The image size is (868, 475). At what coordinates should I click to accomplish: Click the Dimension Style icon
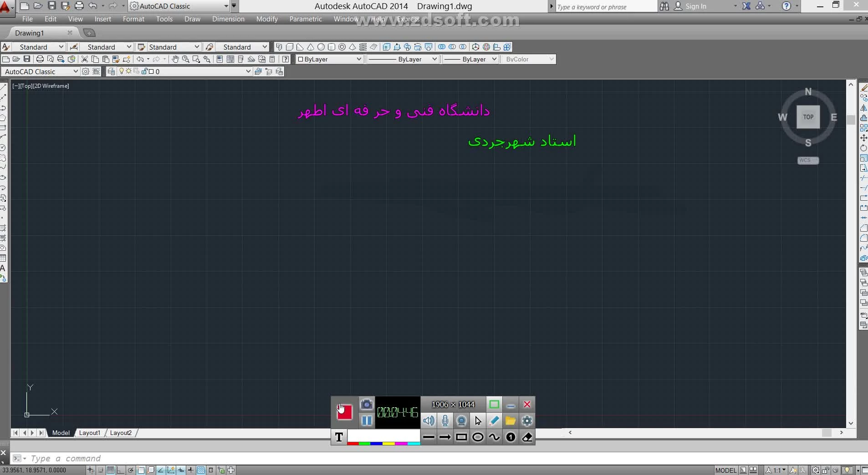click(74, 47)
